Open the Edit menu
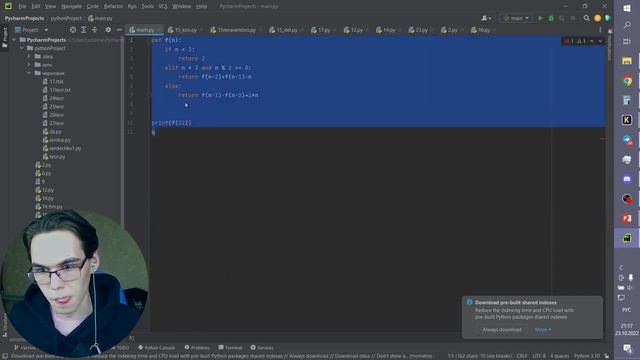Viewport: 640px width, 360px height. coord(36,7)
